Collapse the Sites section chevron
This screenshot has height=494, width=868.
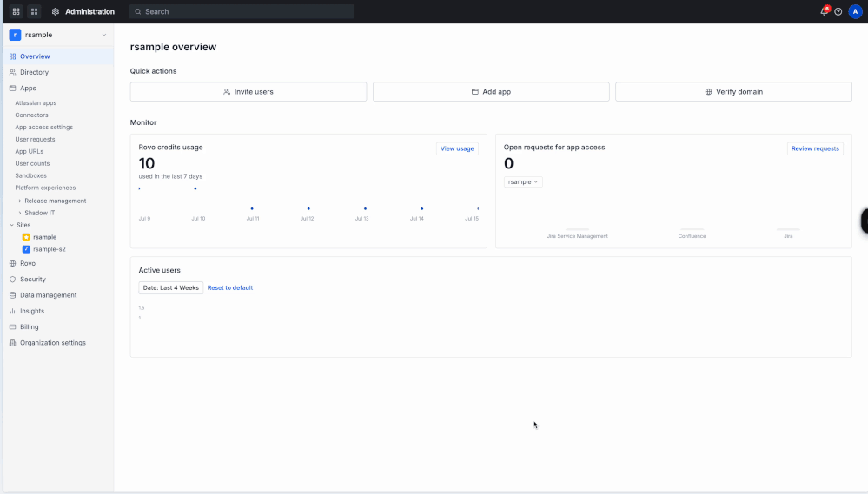pyautogui.click(x=11, y=225)
